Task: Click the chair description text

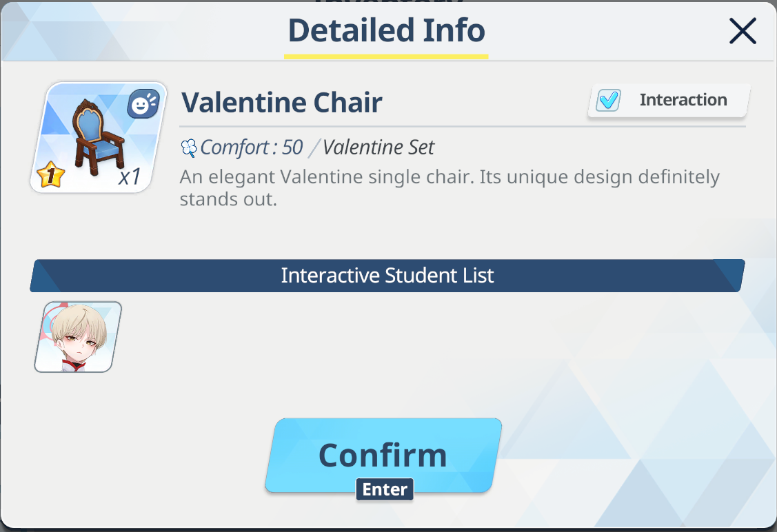Action: point(450,187)
